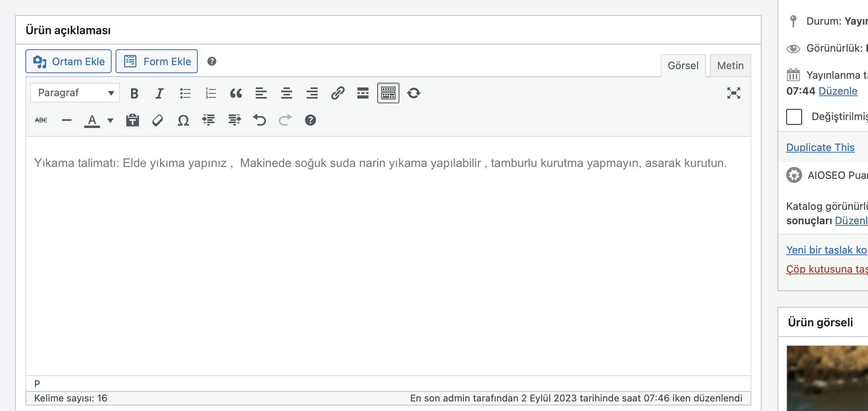Insert a horizontal line
The height and width of the screenshot is (411, 868).
tap(67, 120)
